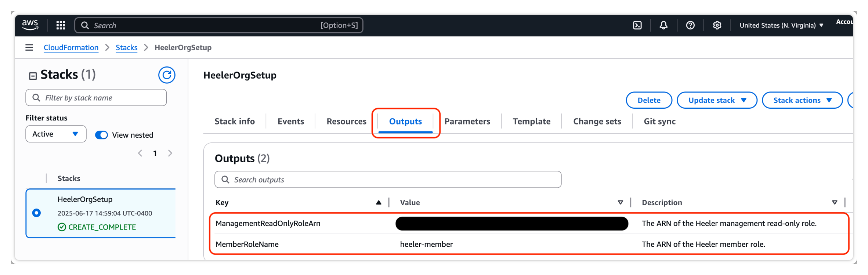Open the AWS home logo
868x275 pixels.
pyautogui.click(x=30, y=25)
